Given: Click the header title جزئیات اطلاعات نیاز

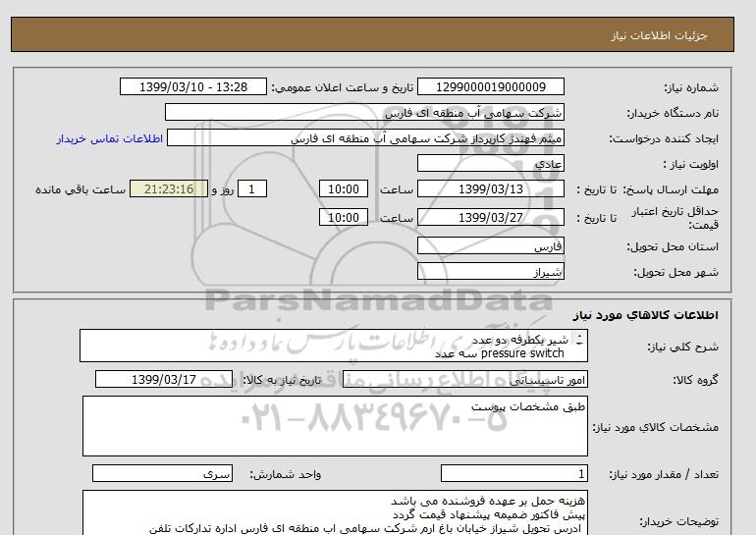Looking at the screenshot, I should (x=659, y=35).
